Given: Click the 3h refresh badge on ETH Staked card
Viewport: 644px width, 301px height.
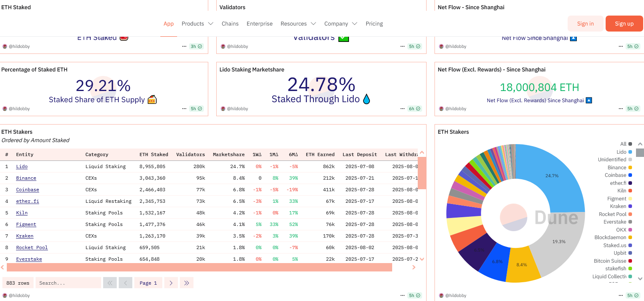Looking at the screenshot, I should (196, 46).
